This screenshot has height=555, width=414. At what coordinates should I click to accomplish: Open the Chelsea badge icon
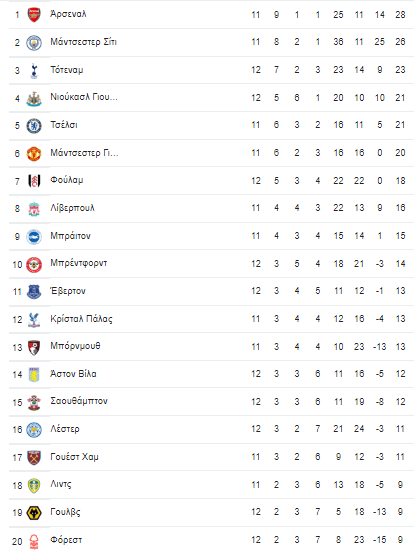point(34,126)
